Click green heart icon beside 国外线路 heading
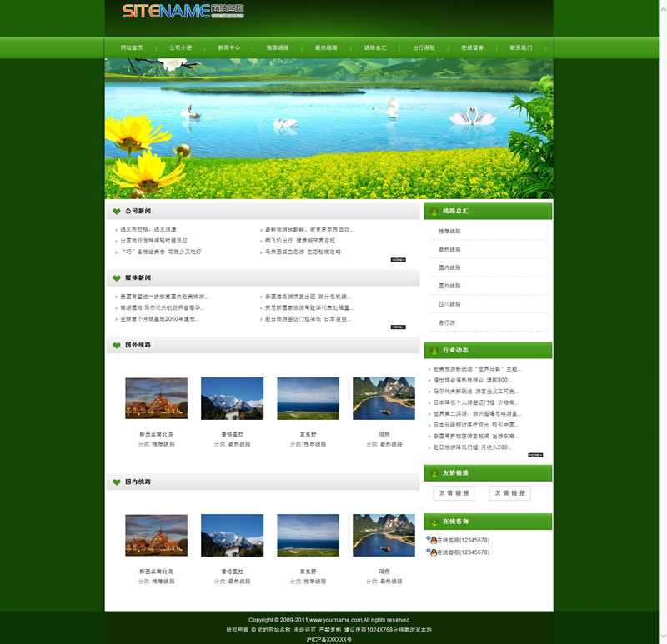 [116, 345]
